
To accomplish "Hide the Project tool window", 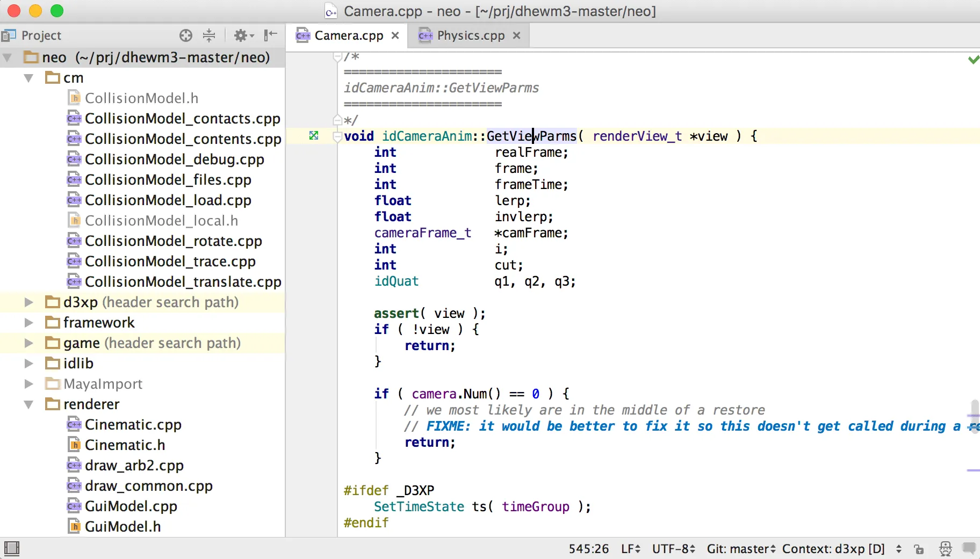I will [271, 35].
